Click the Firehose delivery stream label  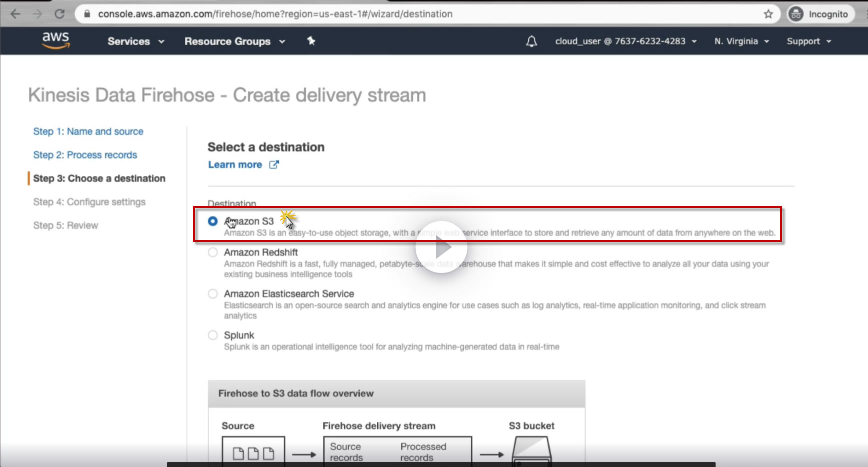click(379, 426)
